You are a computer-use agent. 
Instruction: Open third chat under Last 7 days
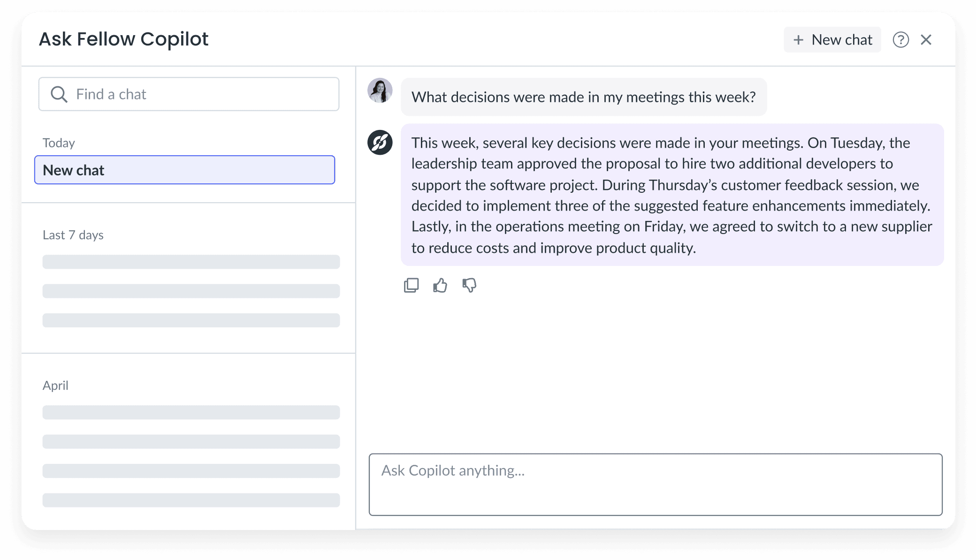(x=191, y=320)
